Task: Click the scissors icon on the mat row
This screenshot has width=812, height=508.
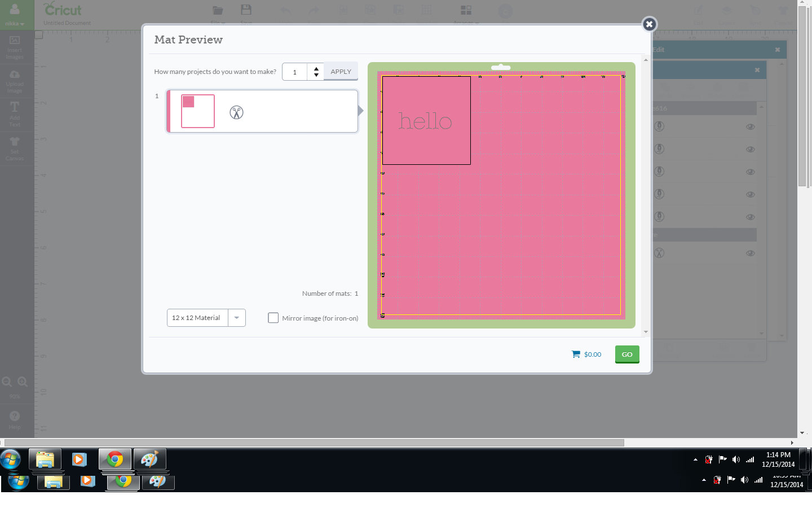Action: pyautogui.click(x=236, y=112)
